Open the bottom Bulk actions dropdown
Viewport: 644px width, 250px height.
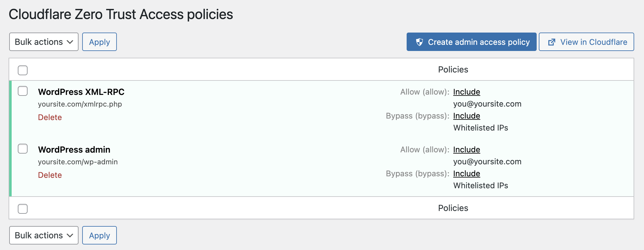44,235
